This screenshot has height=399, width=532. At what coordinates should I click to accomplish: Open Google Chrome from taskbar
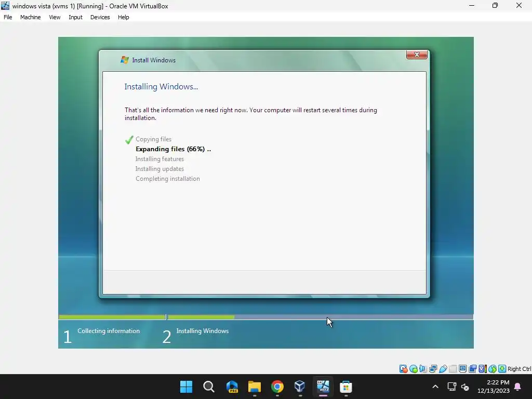point(277,387)
